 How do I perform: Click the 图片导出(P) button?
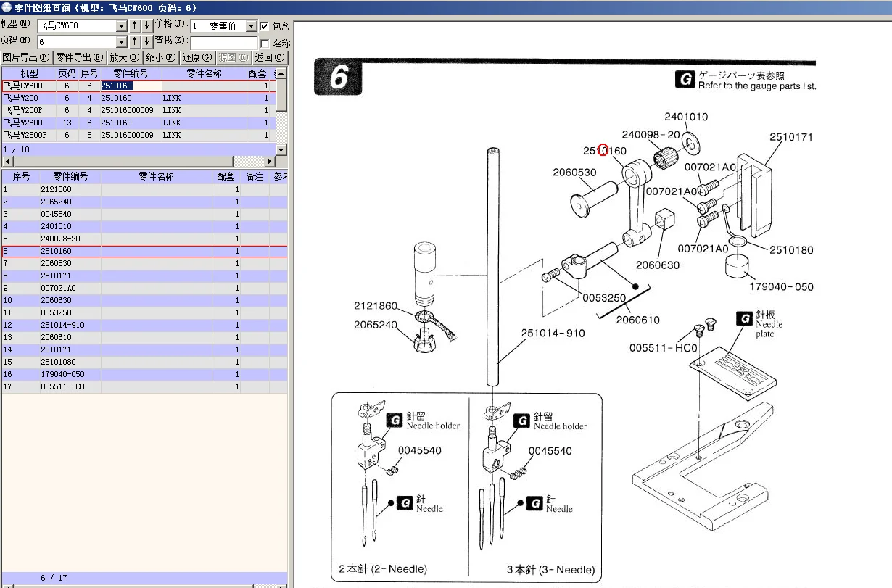coord(27,58)
